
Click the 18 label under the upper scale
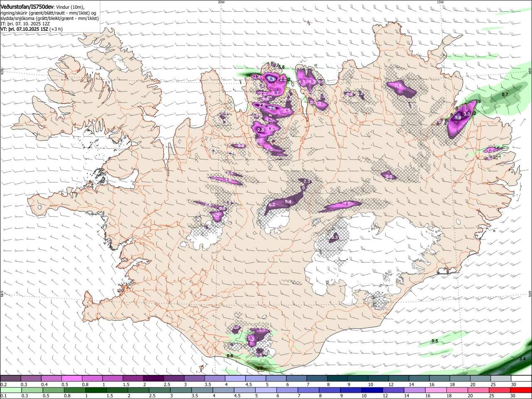click(451, 384)
